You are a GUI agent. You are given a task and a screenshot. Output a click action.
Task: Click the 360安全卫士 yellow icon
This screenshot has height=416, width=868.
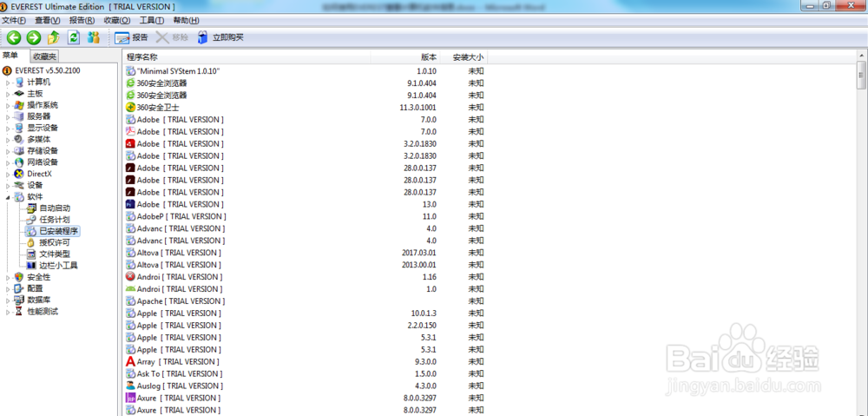[131, 108]
